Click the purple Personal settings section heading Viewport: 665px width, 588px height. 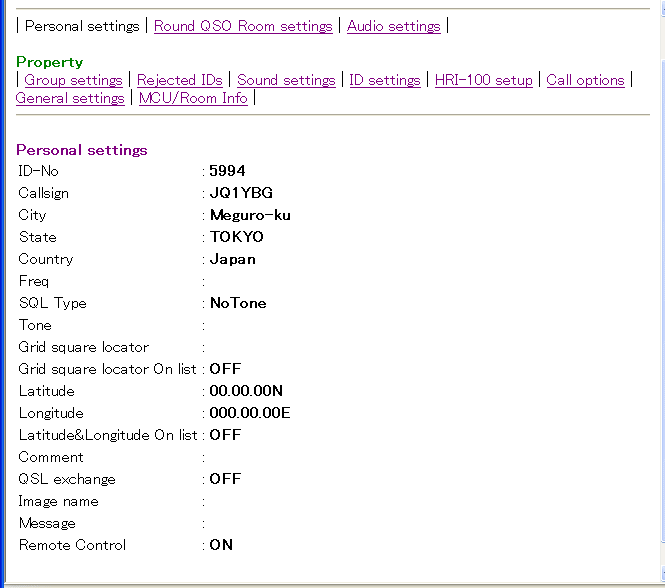tap(82, 150)
